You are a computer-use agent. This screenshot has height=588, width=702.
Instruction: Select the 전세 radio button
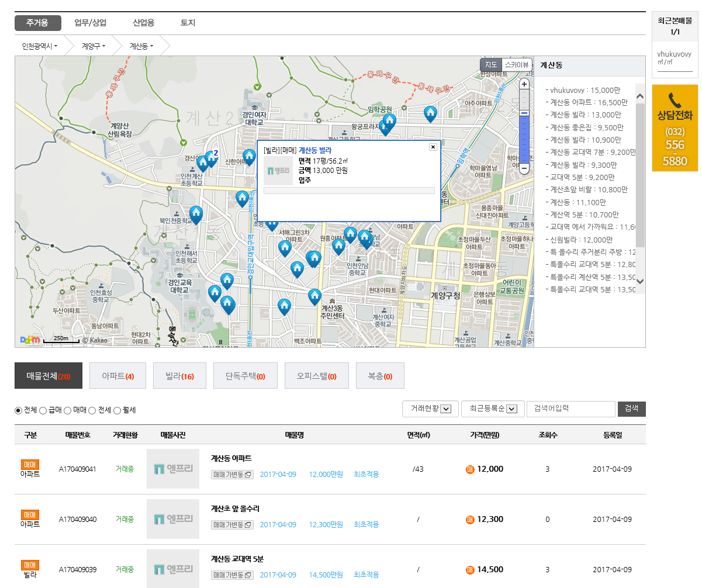point(92,410)
